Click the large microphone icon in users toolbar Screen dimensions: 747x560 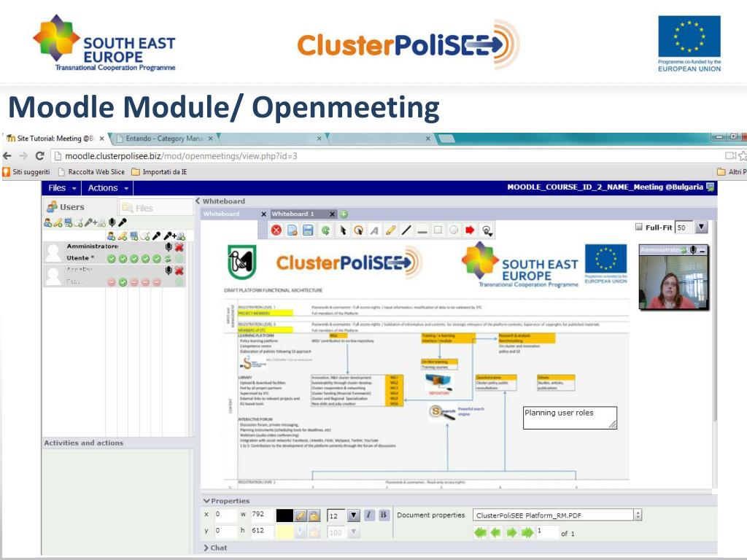[x=112, y=222]
